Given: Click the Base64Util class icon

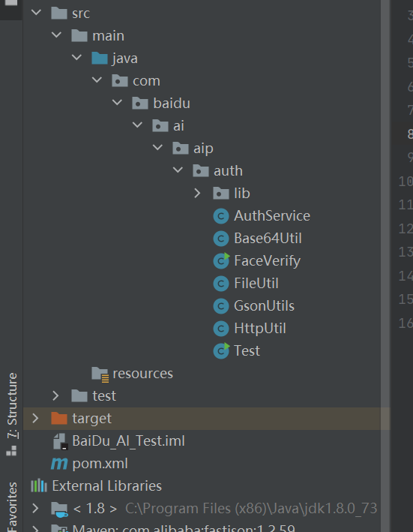Looking at the screenshot, I should [x=221, y=239].
